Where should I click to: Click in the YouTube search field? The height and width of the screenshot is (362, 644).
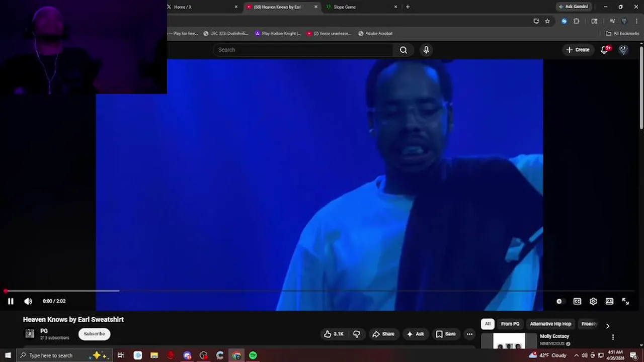click(303, 50)
